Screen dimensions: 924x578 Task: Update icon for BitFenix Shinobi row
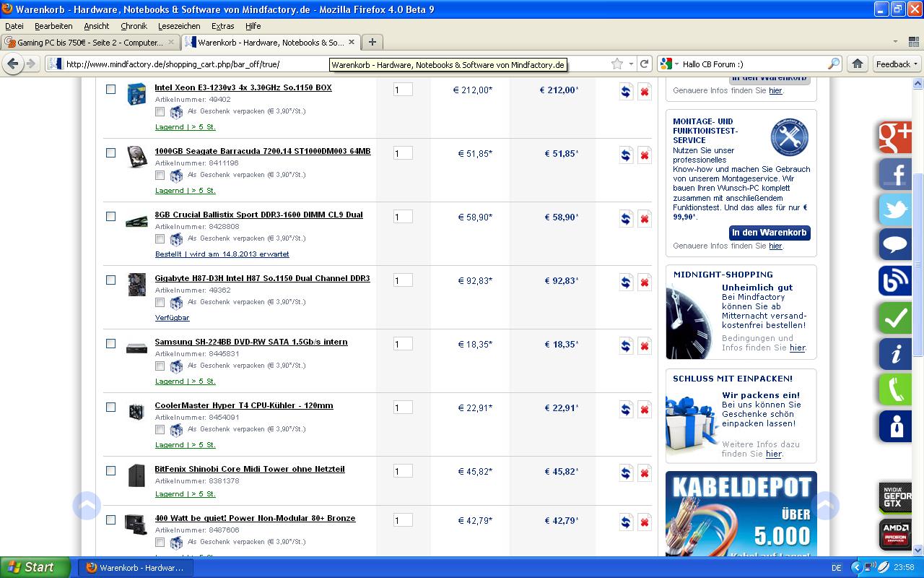(x=626, y=473)
